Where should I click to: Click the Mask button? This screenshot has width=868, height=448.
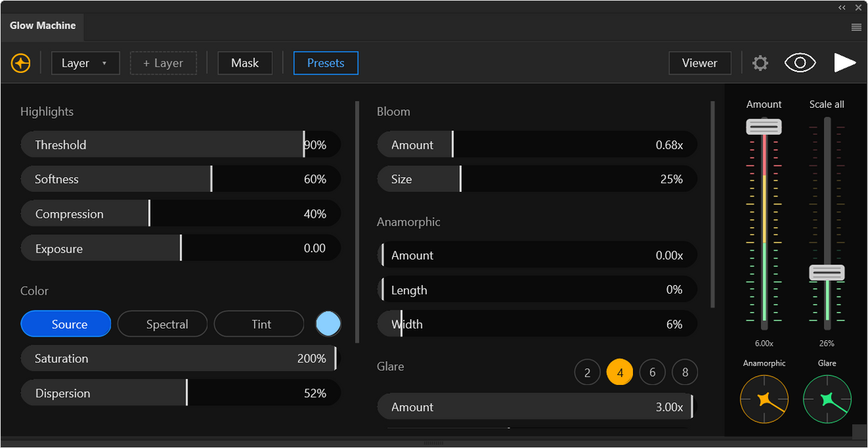(244, 63)
